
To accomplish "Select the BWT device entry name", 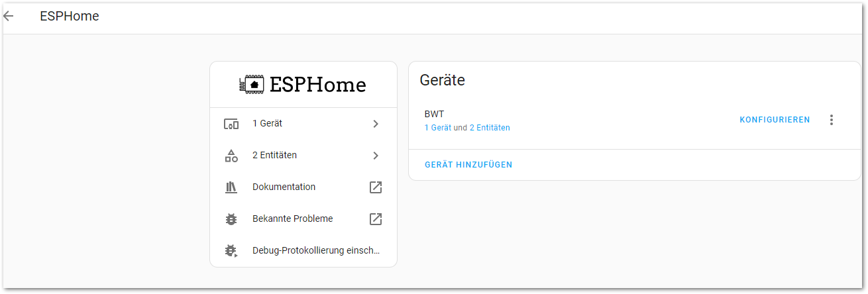I will pyautogui.click(x=434, y=114).
